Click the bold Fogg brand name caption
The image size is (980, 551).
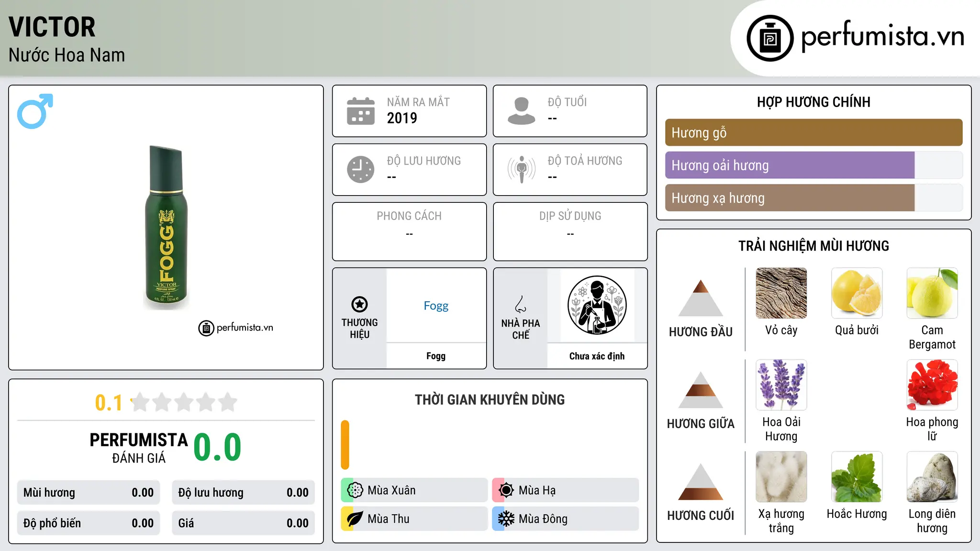[x=436, y=356]
